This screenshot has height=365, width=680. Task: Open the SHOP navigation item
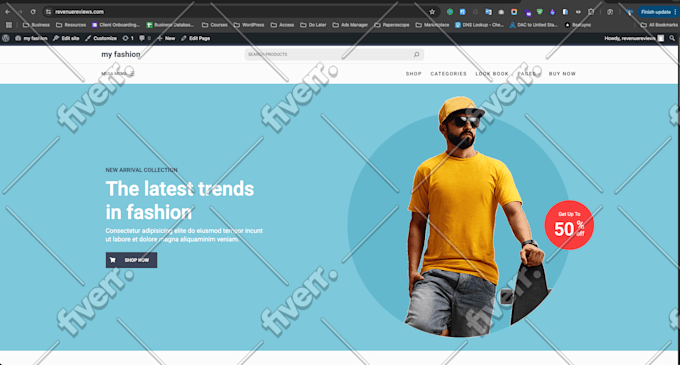pos(414,74)
